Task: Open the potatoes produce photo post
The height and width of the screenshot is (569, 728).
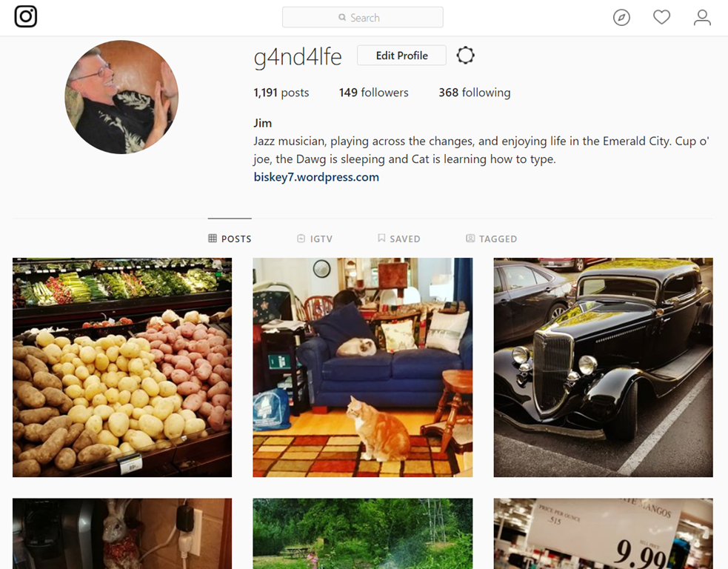Action: coord(122,367)
